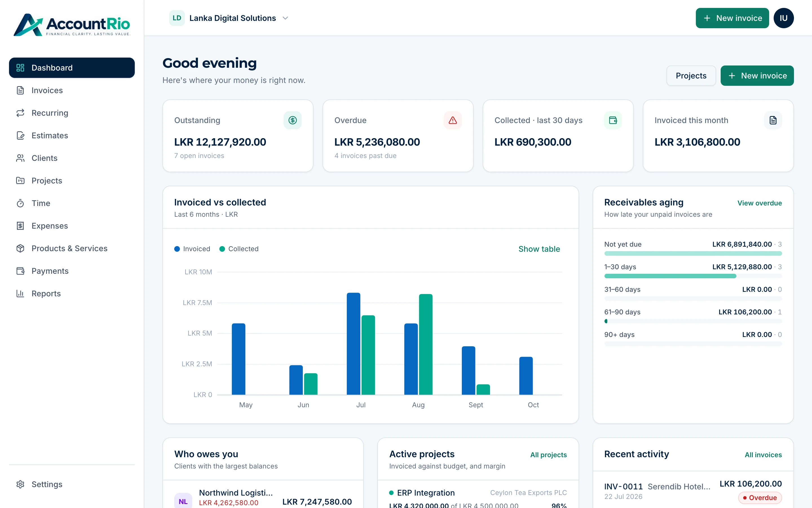Image resolution: width=812 pixels, height=508 pixels.
Task: Click the Expenses receipt icon
Action: [21, 226]
